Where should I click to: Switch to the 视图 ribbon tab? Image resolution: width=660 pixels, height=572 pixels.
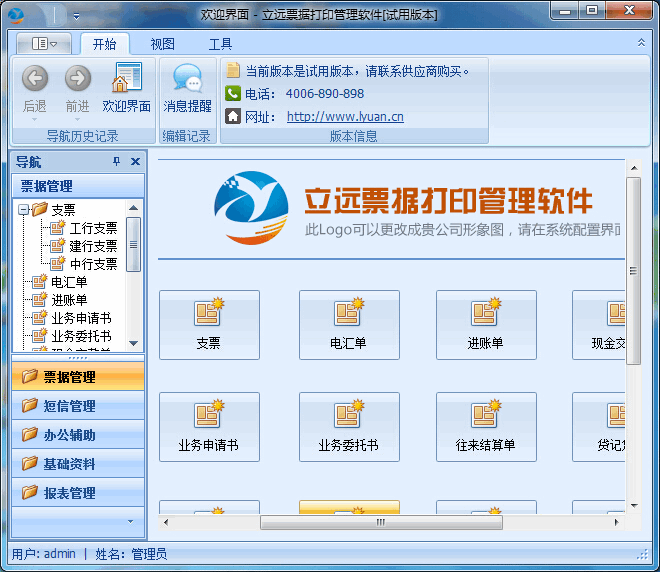click(x=162, y=44)
